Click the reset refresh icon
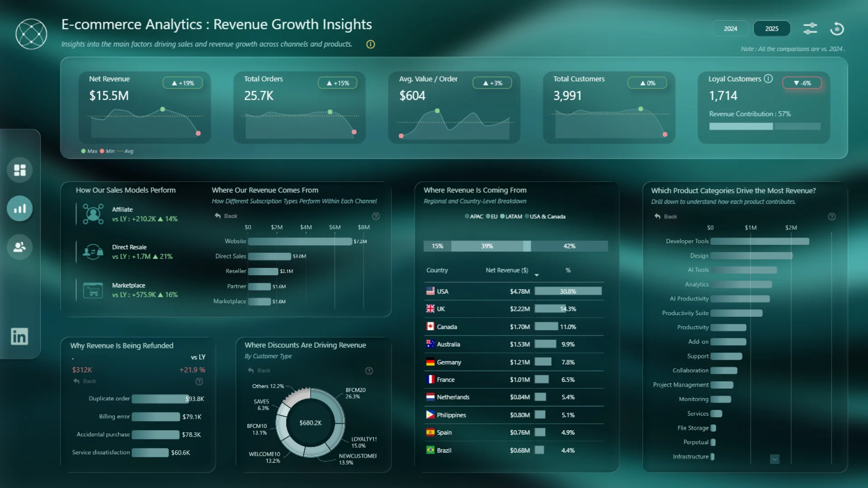This screenshot has width=868, height=488. 837,28
